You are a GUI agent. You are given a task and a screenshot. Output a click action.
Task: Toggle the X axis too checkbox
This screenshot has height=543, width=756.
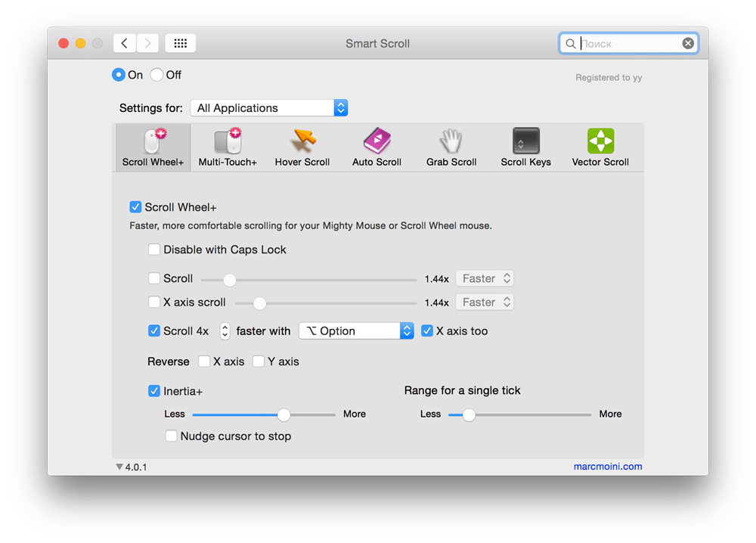click(426, 330)
